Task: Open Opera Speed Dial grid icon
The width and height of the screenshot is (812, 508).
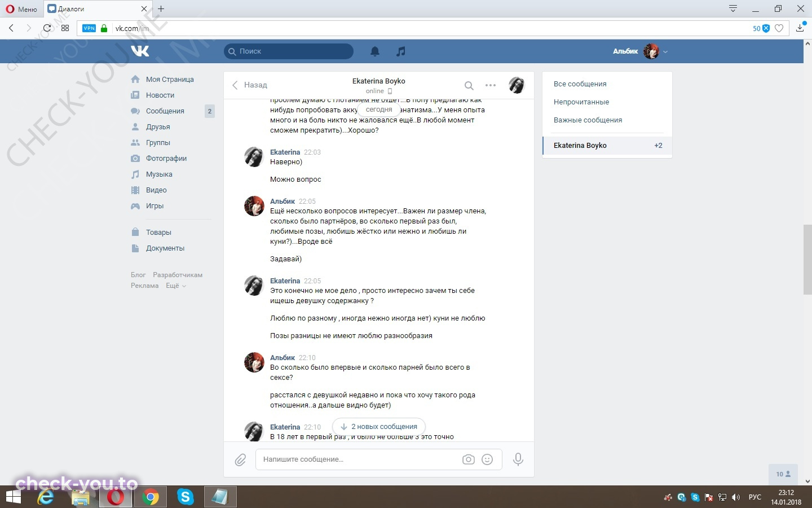Action: tap(65, 28)
